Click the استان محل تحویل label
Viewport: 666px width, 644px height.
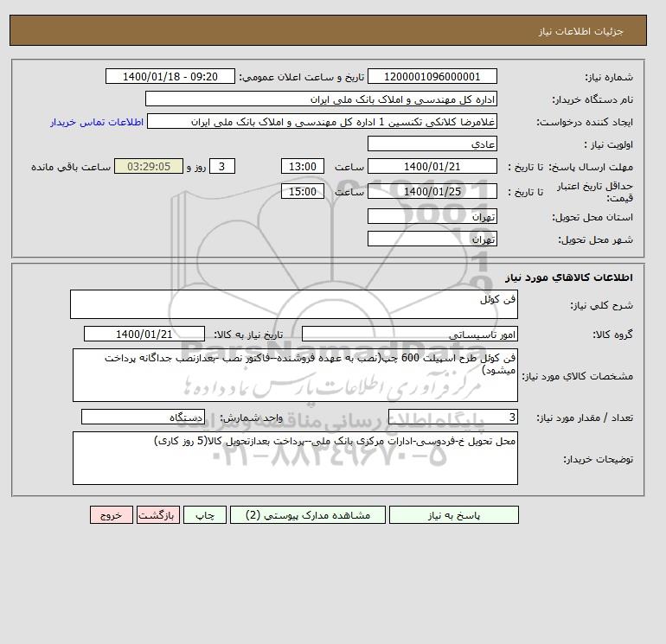(592, 217)
